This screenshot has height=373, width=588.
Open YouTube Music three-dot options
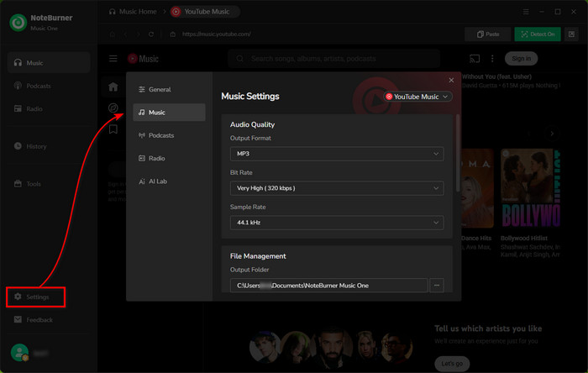(492, 59)
